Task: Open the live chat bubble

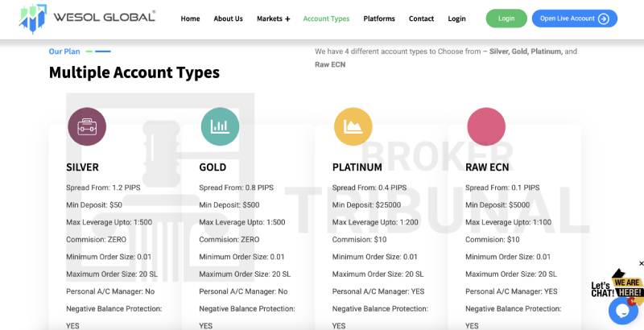Action: point(623,311)
